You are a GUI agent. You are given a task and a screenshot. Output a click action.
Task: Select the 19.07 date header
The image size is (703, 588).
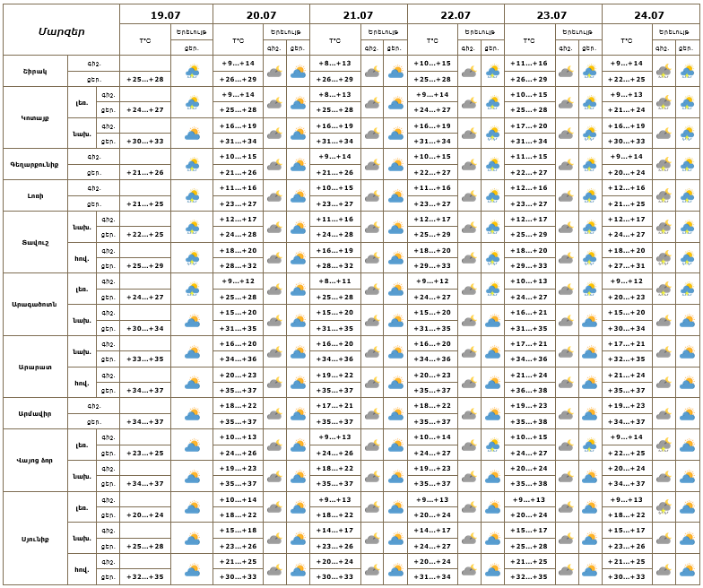pos(165,15)
